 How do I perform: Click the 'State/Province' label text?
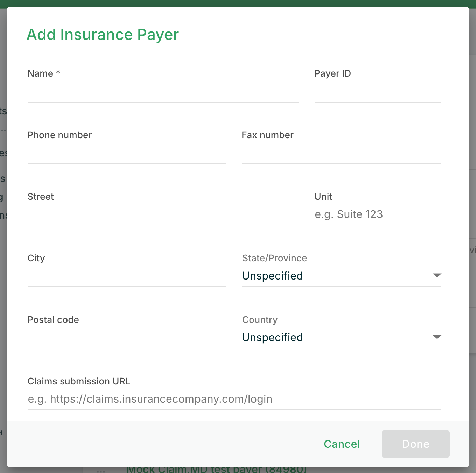click(x=274, y=258)
